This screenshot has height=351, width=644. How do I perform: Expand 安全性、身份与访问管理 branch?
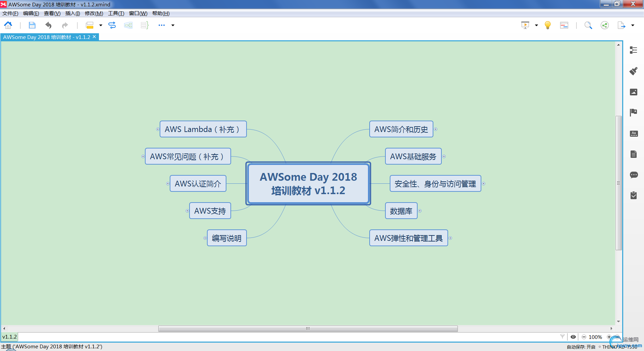[x=483, y=184]
